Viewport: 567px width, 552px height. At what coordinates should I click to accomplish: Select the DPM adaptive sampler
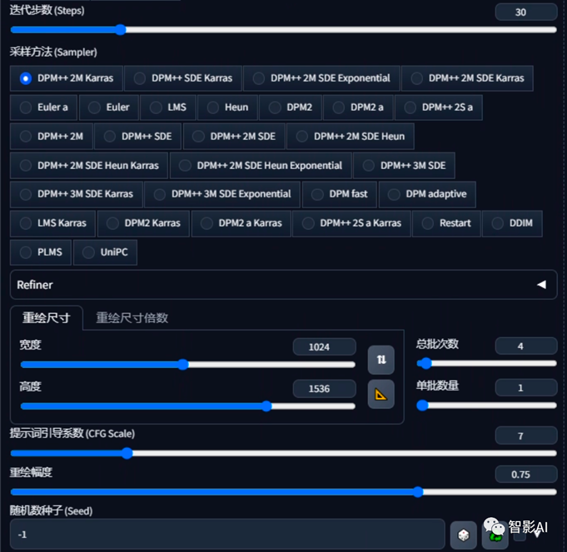coord(427,194)
